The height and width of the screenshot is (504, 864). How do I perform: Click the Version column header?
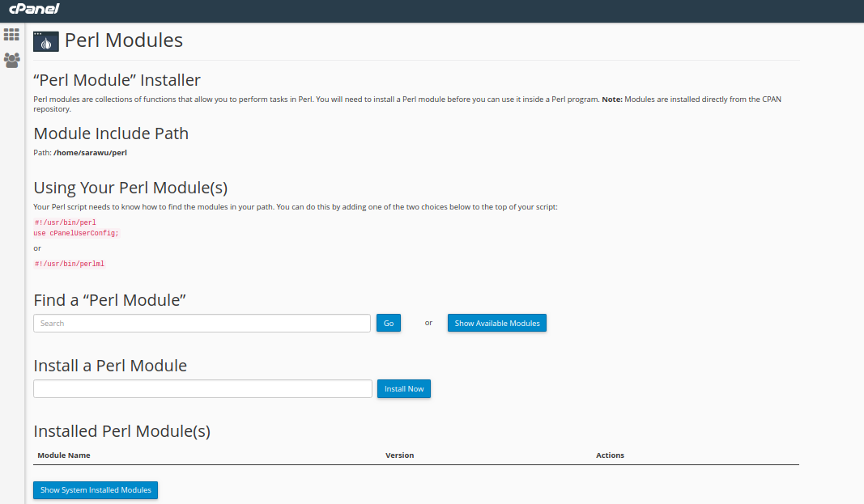pos(399,455)
